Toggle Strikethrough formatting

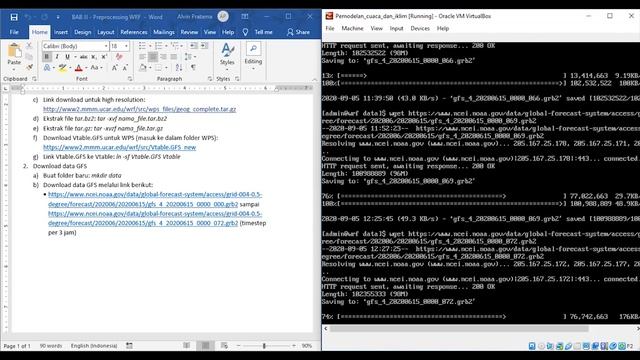pyautogui.click(x=84, y=57)
